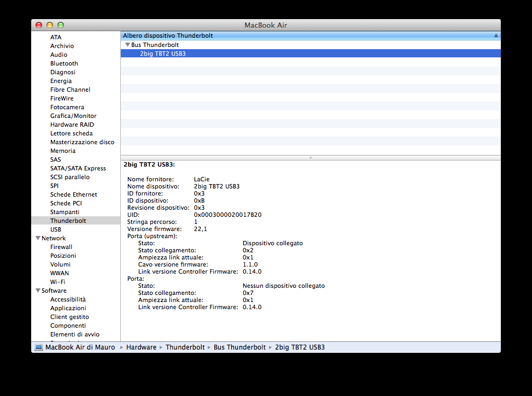Viewport: 532px width, 396px height.
Task: Open Componenti under Software
Action: point(68,326)
